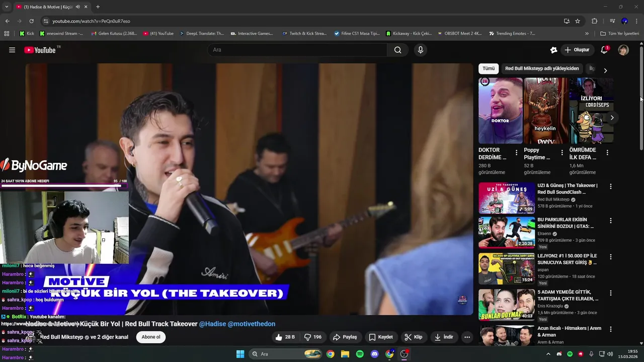644x362 pixels.
Task: Open options for DOKTOR DERDİME short
Action: [516, 152]
